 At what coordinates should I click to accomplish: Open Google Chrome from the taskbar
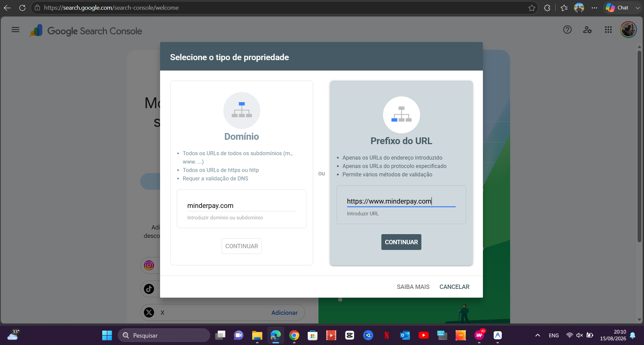(294, 335)
